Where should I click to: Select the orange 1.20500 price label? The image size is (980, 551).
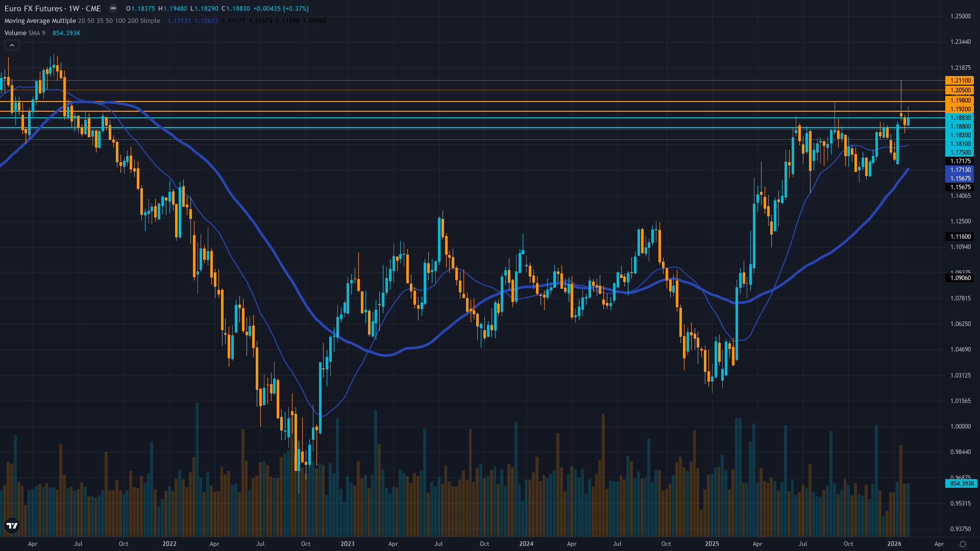click(960, 90)
